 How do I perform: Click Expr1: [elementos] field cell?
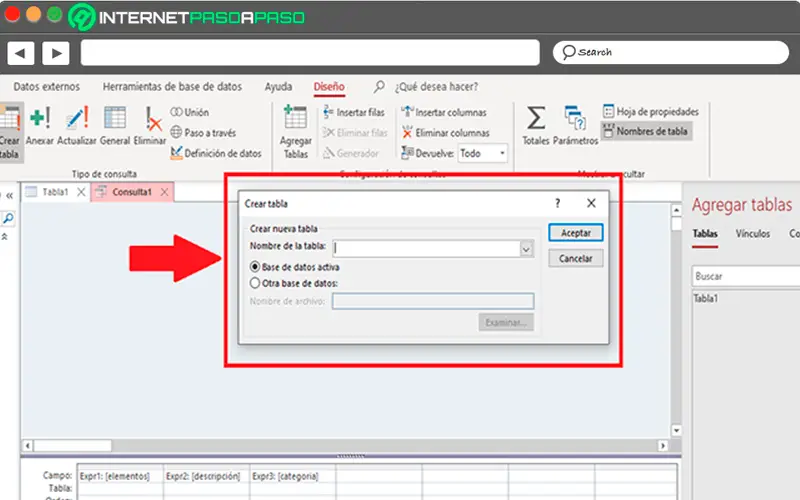point(120,476)
